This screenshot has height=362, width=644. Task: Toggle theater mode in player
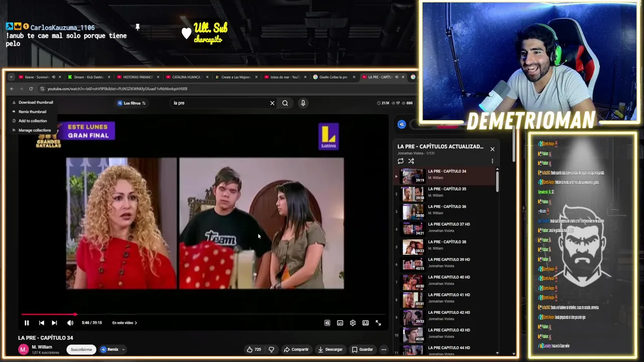[366, 323]
